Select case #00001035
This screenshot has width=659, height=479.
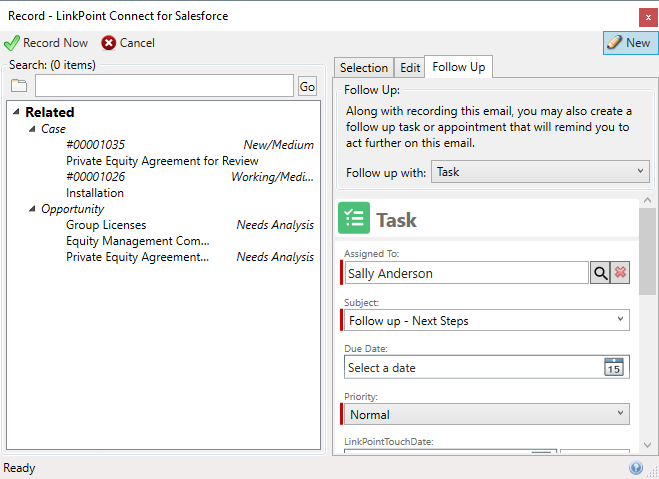[x=95, y=145]
